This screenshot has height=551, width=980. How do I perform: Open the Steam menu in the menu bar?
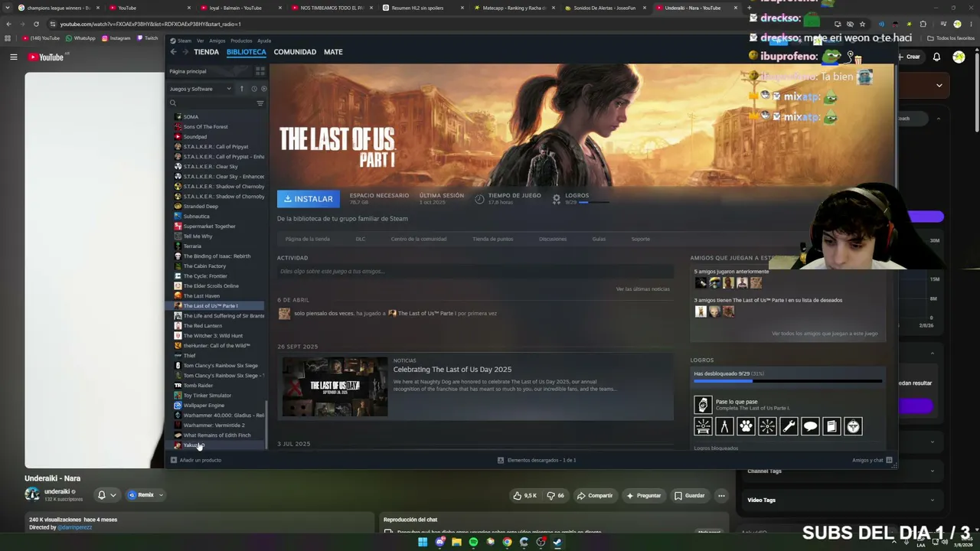coord(185,41)
